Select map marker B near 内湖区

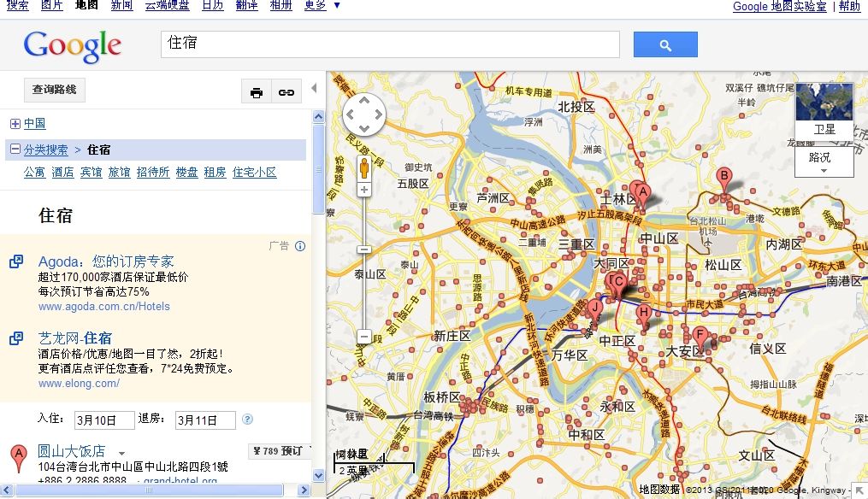click(723, 179)
